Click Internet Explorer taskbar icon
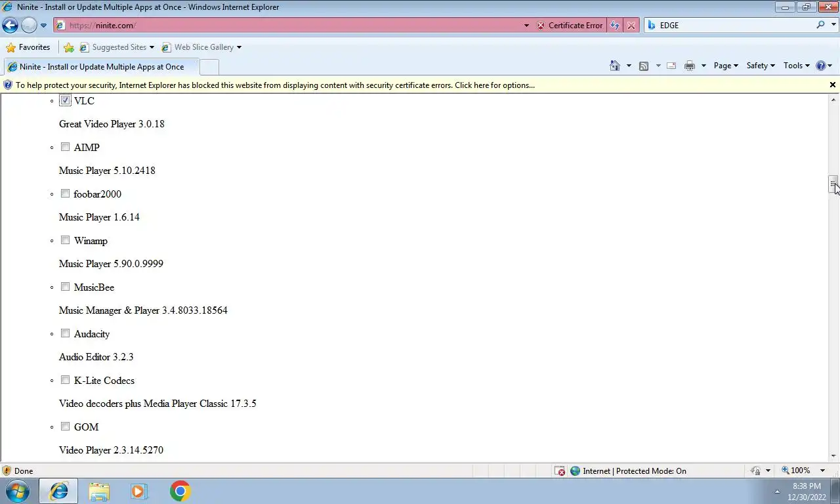The width and height of the screenshot is (840, 504). [59, 491]
